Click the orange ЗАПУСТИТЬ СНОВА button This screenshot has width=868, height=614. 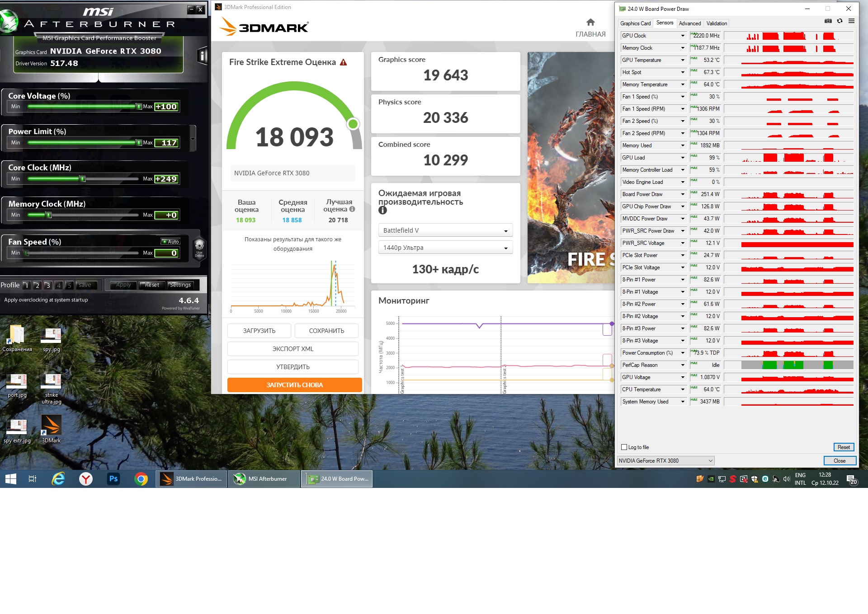coord(294,385)
